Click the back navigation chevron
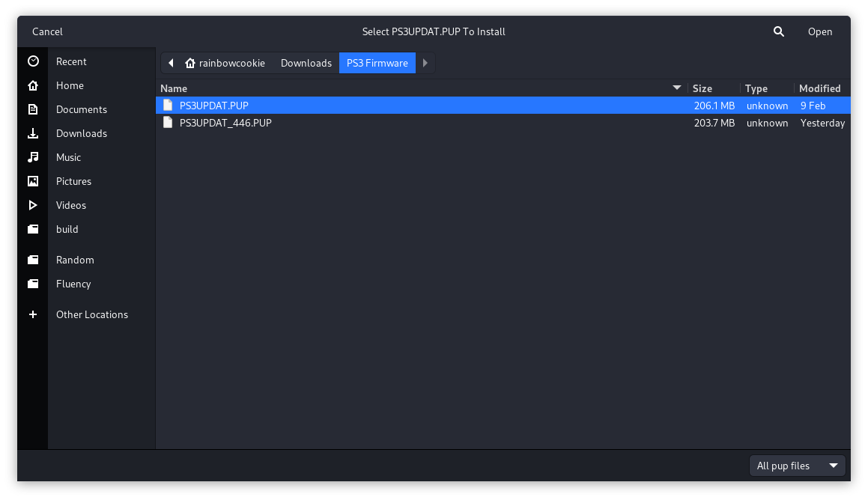The height and width of the screenshot is (500, 868). (x=171, y=63)
